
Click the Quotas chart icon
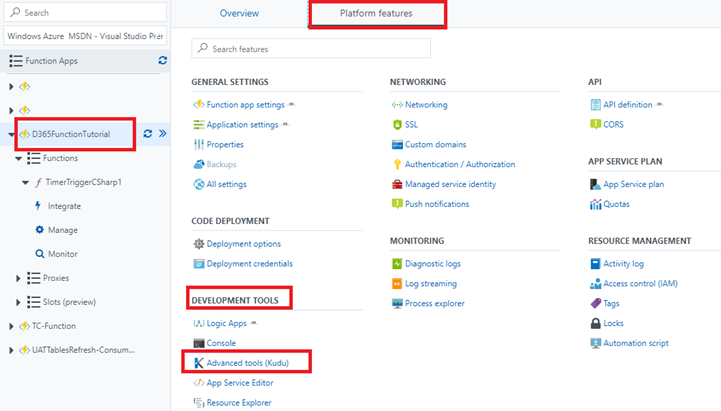coord(596,204)
